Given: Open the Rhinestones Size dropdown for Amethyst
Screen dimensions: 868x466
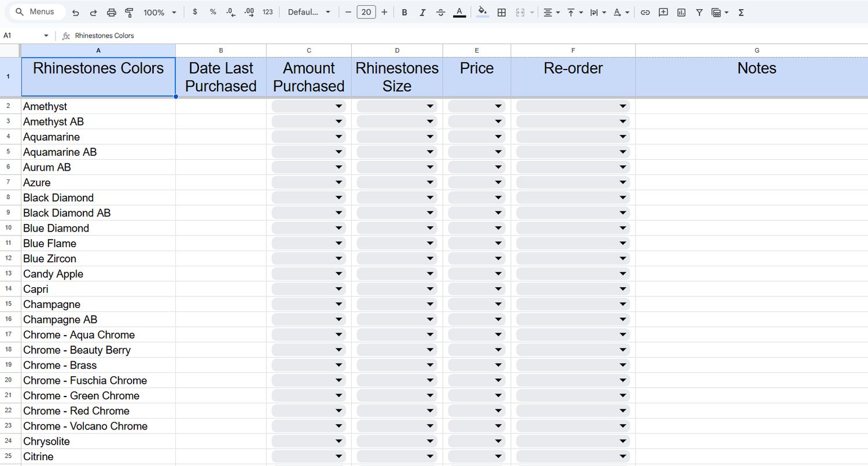Looking at the screenshot, I should coord(429,106).
